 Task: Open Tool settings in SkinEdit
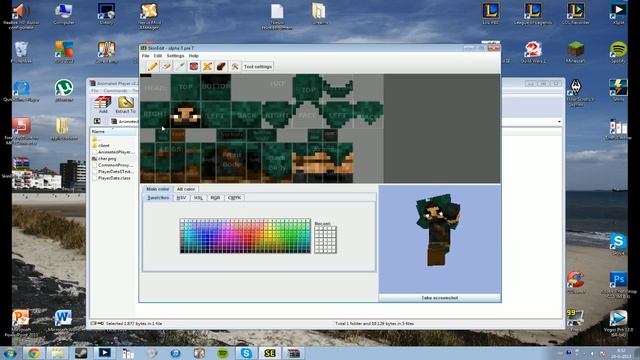point(258,66)
